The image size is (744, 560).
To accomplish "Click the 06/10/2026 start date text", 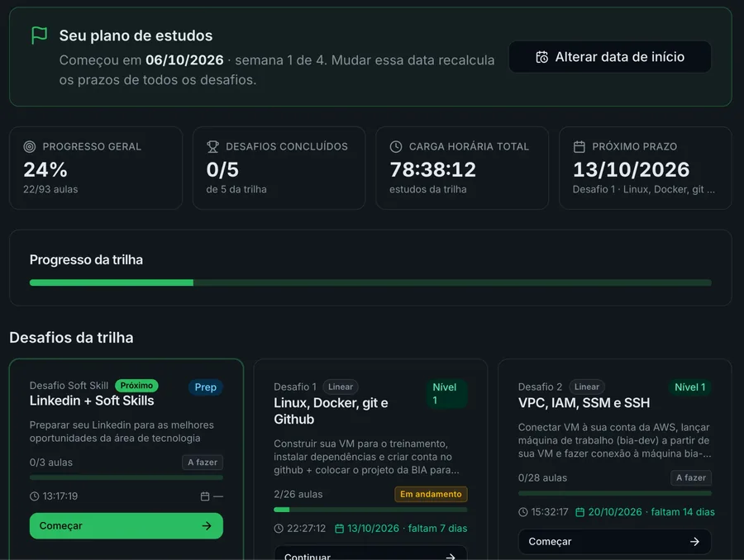I will pyautogui.click(x=184, y=60).
